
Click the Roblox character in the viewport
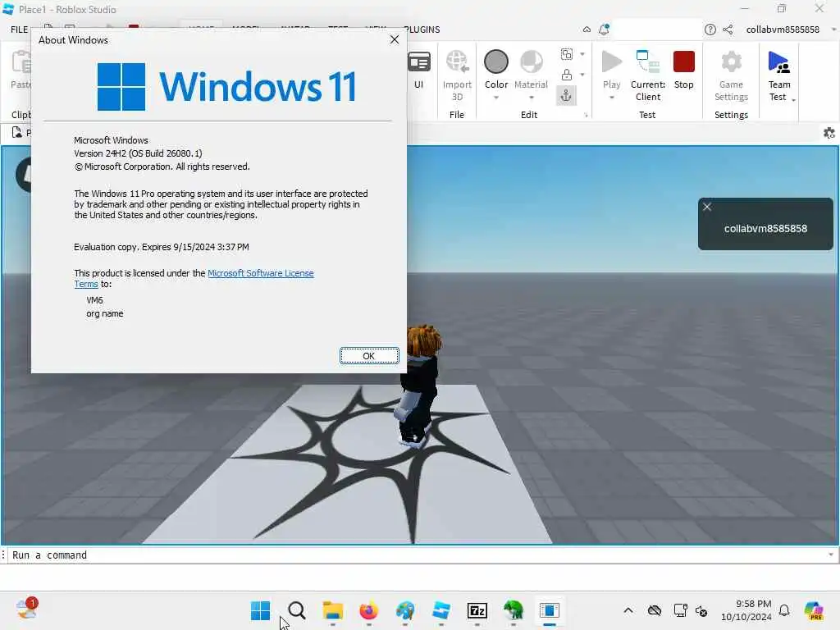click(419, 386)
